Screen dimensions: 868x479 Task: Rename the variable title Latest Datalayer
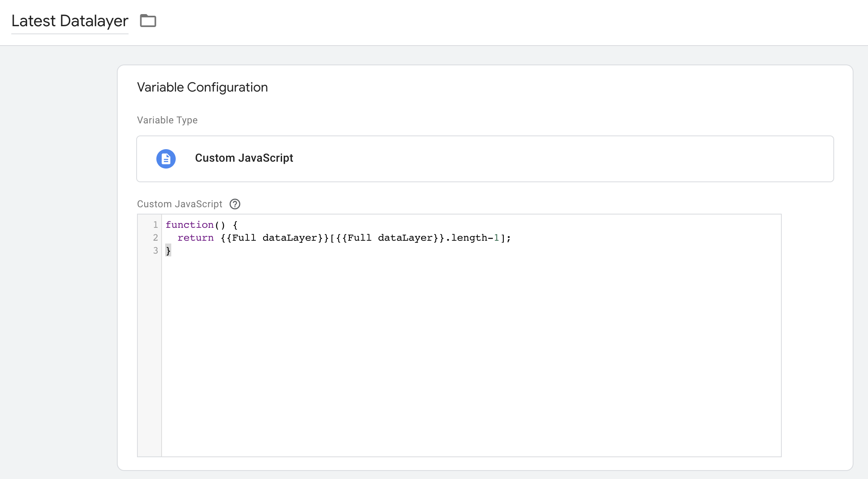point(70,21)
